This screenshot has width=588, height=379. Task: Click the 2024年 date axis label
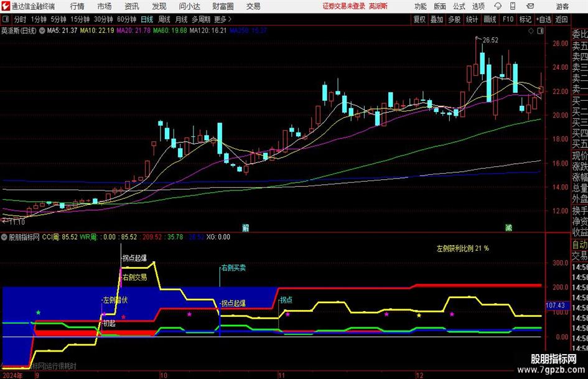pyautogui.click(x=12, y=375)
